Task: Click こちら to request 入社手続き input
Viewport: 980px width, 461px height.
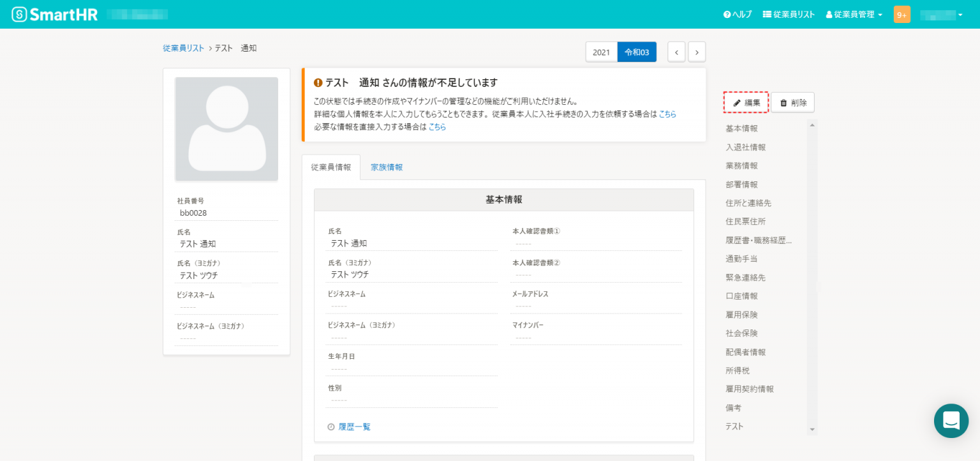Action: [667, 114]
